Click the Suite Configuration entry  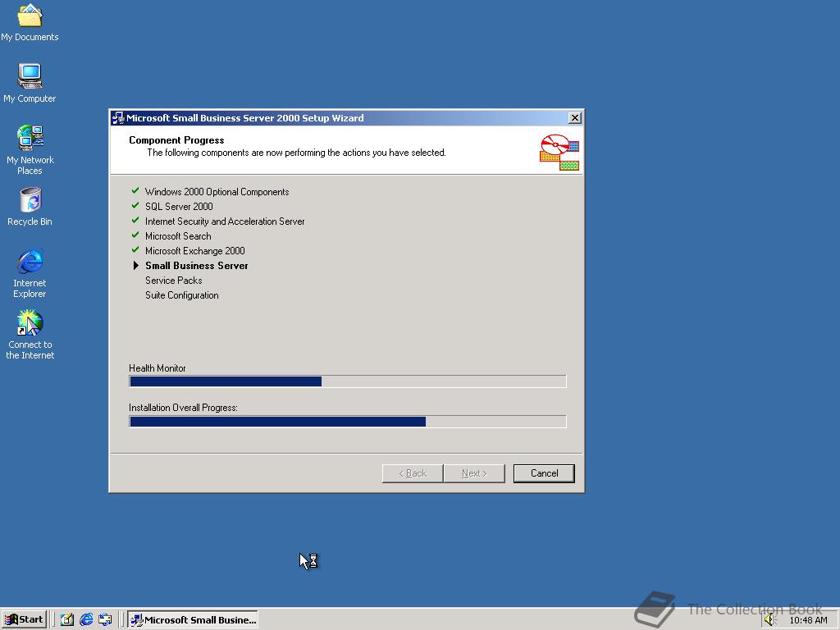pyautogui.click(x=181, y=295)
